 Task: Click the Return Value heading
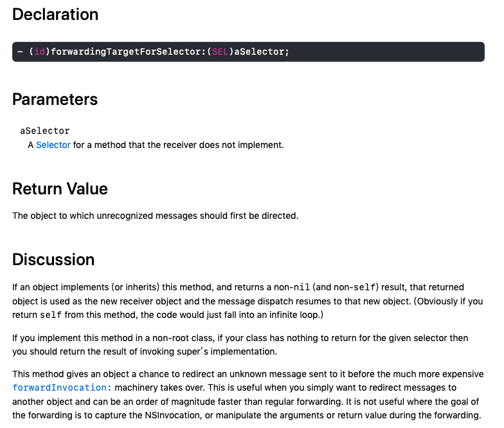click(x=60, y=189)
